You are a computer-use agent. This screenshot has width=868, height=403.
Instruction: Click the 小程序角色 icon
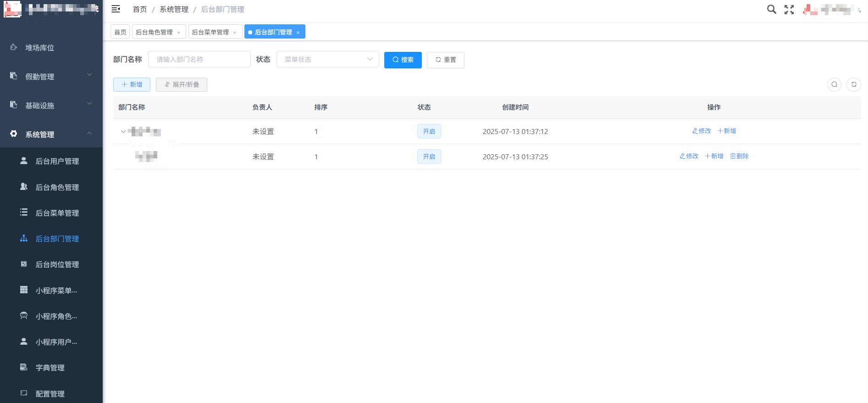[24, 315]
